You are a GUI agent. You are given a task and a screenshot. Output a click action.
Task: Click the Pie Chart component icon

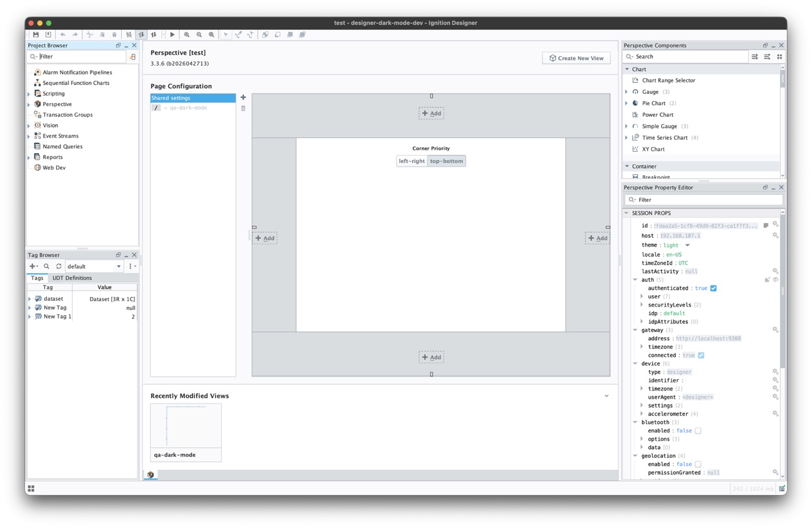635,103
